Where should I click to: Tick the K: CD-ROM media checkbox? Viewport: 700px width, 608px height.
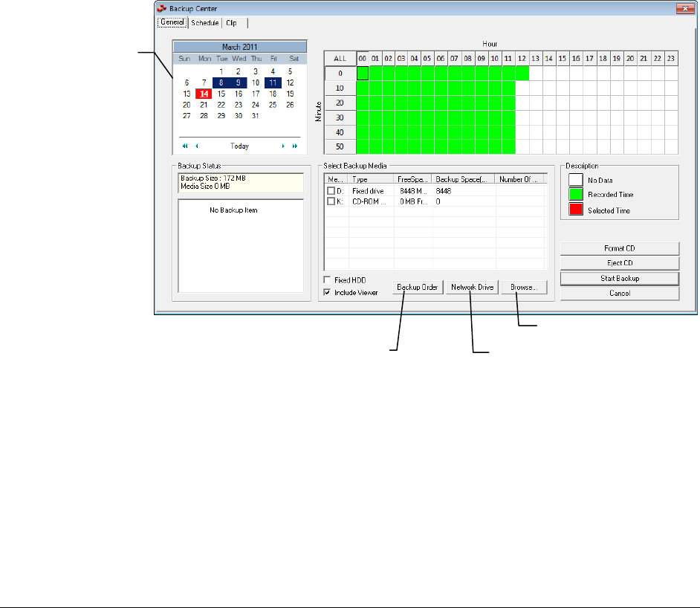331,202
